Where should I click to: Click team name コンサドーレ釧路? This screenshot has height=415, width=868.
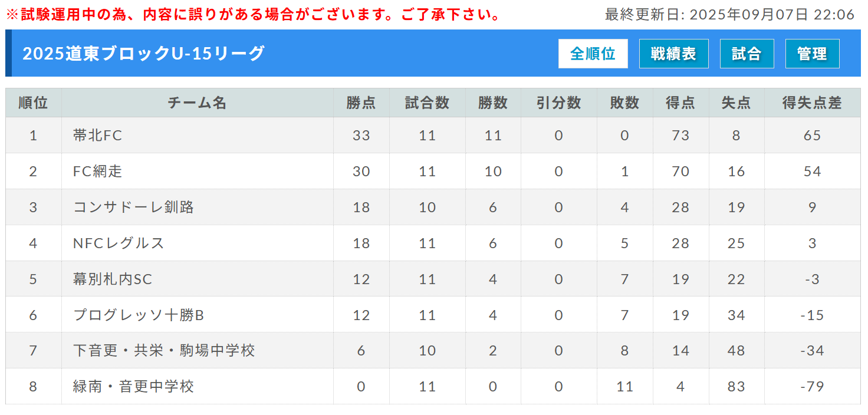133,207
